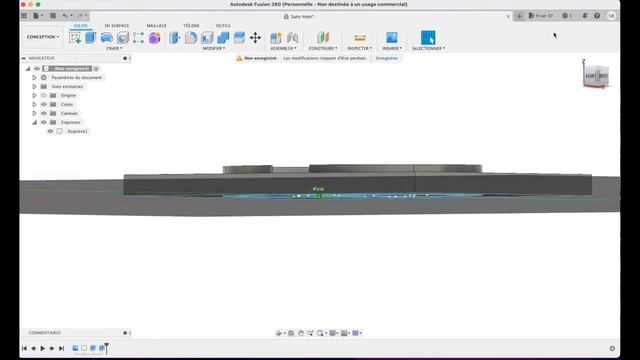Image resolution: width=640 pixels, height=360 pixels.
Task: Switch to the OUTILS tab
Action: point(223,26)
